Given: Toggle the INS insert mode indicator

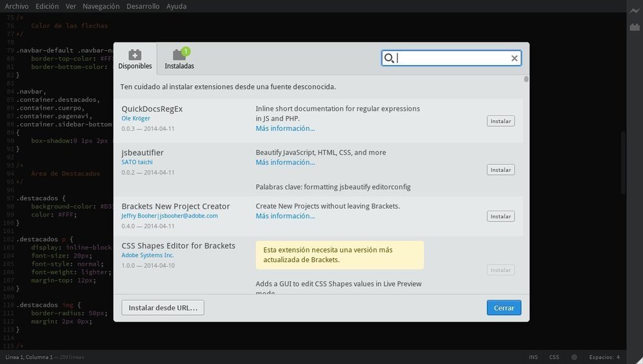Looking at the screenshot, I should click(533, 357).
